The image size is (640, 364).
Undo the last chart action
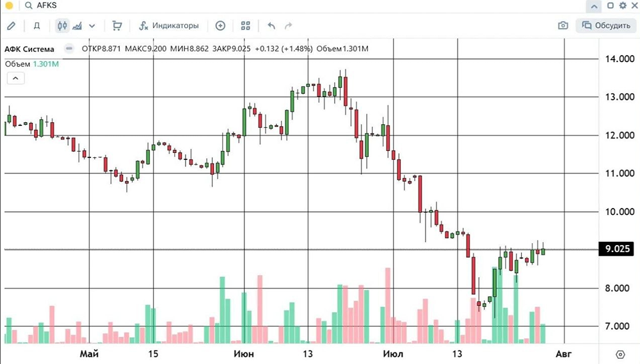pos(271,26)
